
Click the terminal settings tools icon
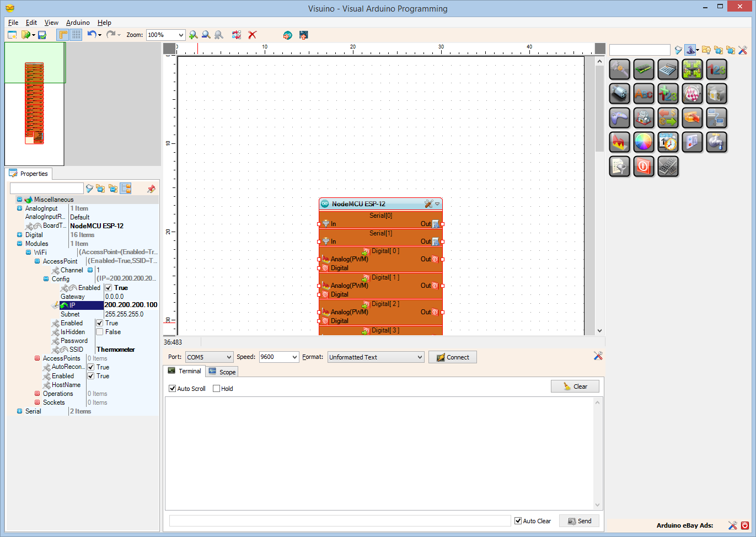(x=598, y=356)
